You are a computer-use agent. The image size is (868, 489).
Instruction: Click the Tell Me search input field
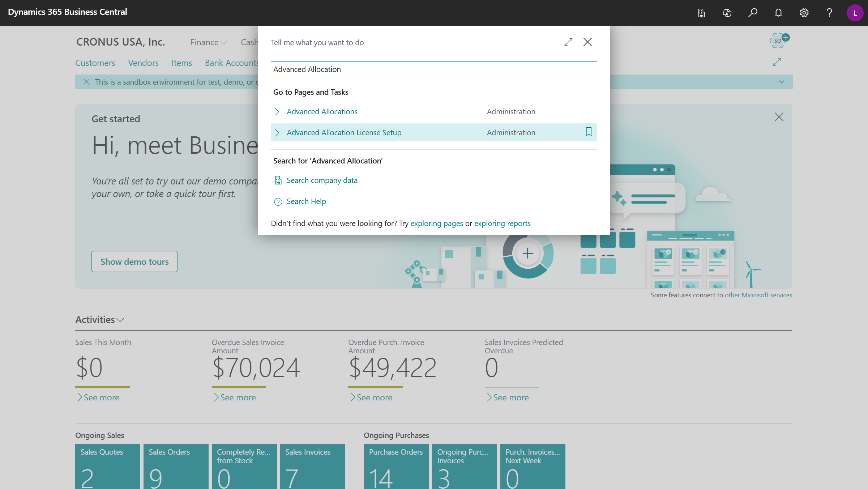(x=433, y=69)
